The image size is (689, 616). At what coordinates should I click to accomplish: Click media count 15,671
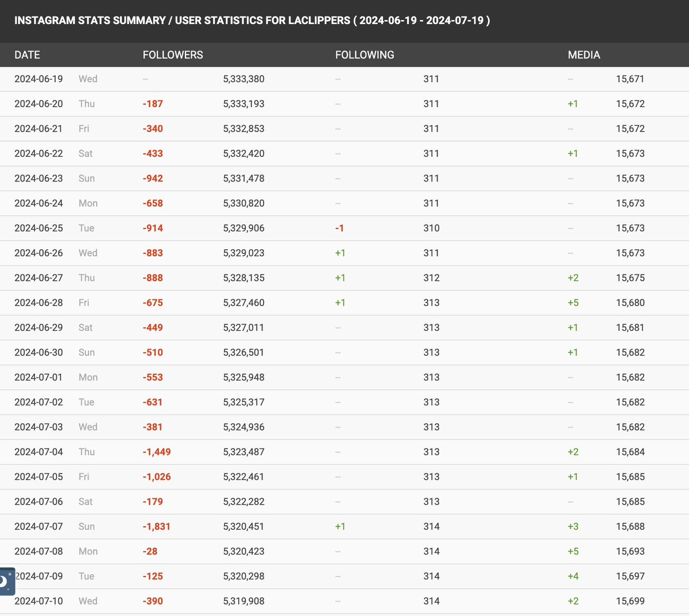click(x=630, y=79)
